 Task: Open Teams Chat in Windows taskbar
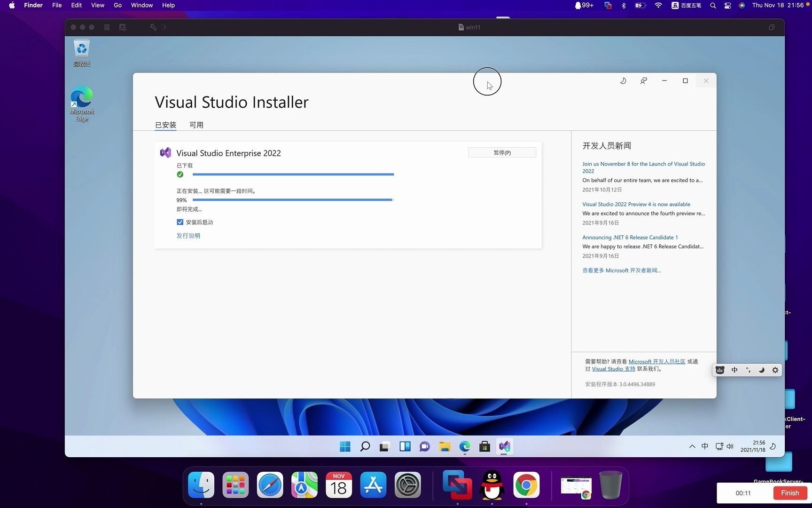coord(425,446)
